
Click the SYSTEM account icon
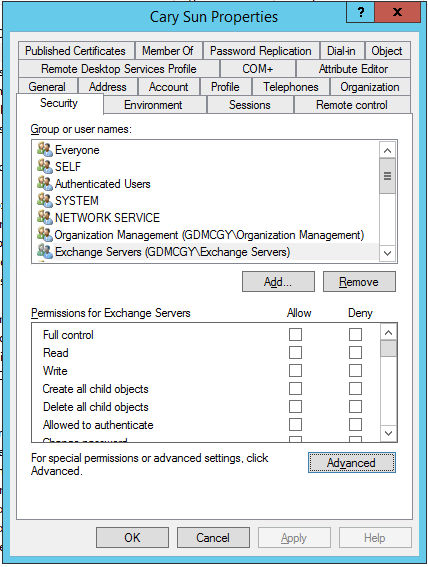45,200
